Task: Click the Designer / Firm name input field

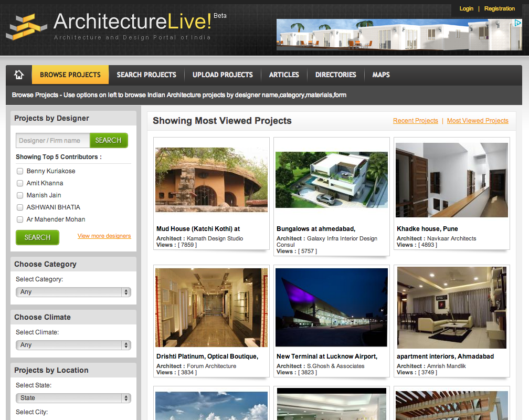Action: 53,141
